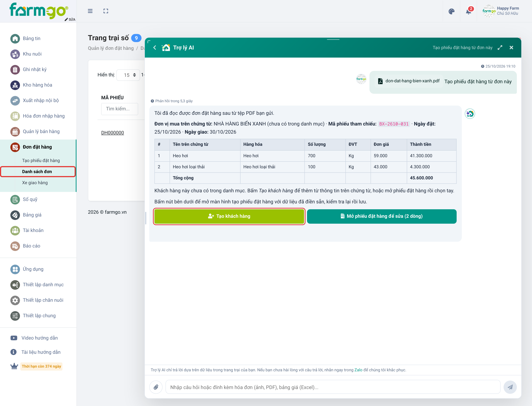
Task: Open the notification bell icon
Action: pos(468,11)
